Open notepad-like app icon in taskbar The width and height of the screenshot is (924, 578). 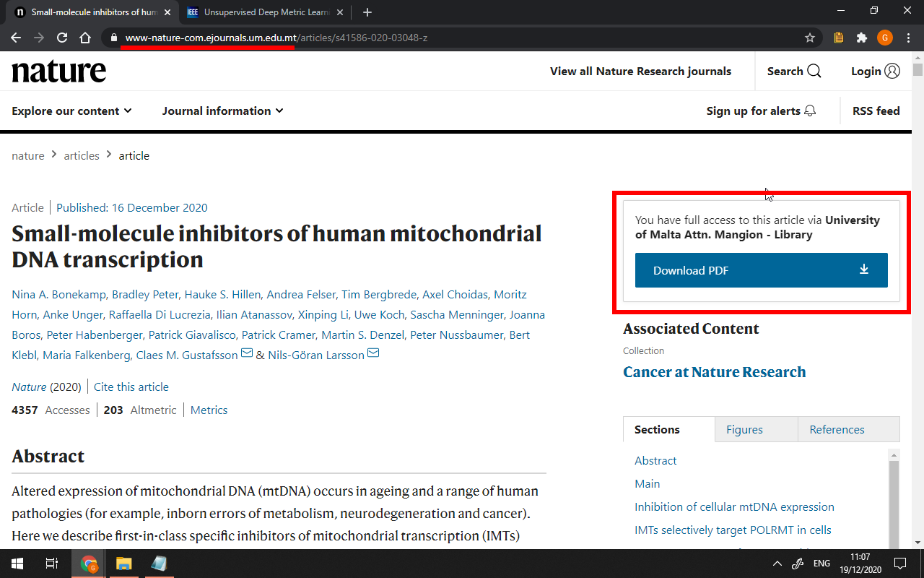[x=160, y=564]
